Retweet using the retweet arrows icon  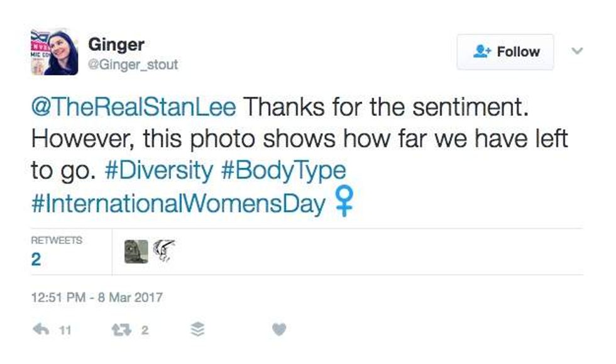119,329
